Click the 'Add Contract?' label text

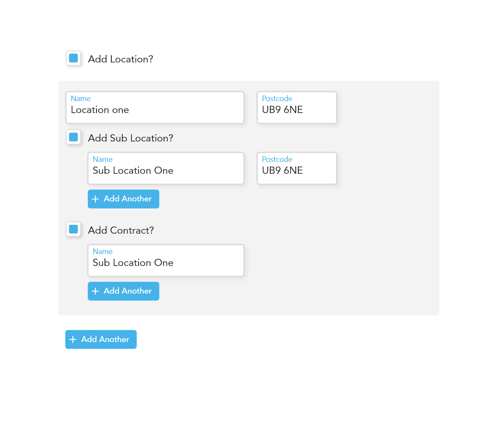click(x=121, y=230)
